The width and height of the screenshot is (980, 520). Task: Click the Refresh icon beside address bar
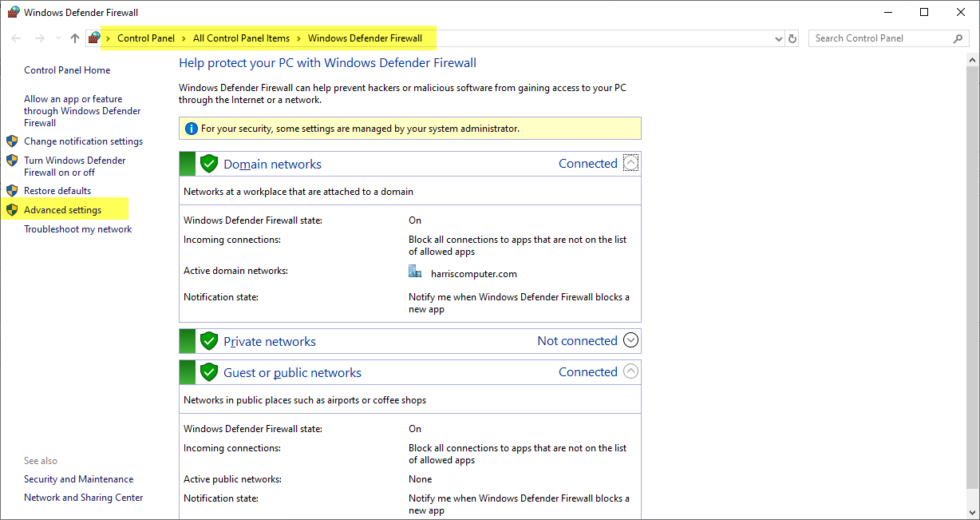(792, 38)
